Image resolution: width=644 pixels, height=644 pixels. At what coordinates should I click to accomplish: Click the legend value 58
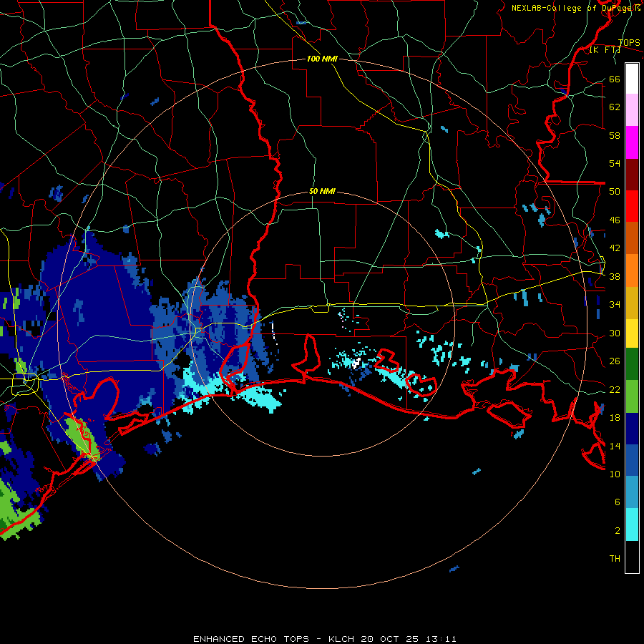point(615,135)
